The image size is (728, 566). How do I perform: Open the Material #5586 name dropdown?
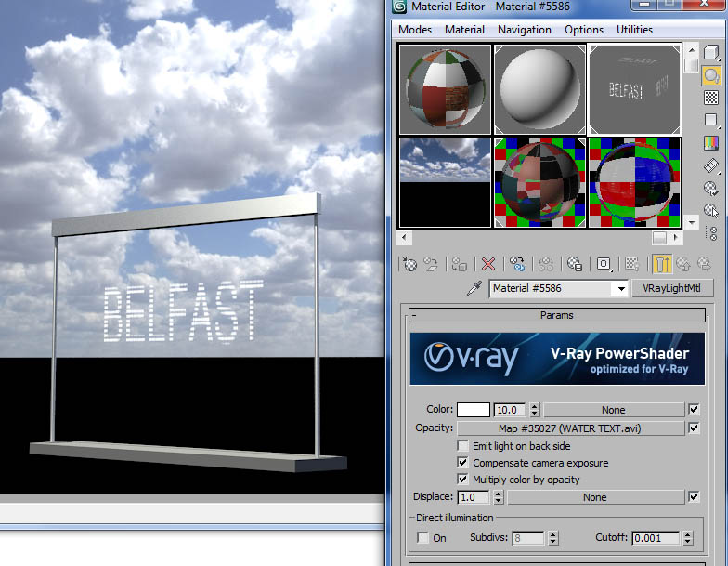(x=621, y=288)
